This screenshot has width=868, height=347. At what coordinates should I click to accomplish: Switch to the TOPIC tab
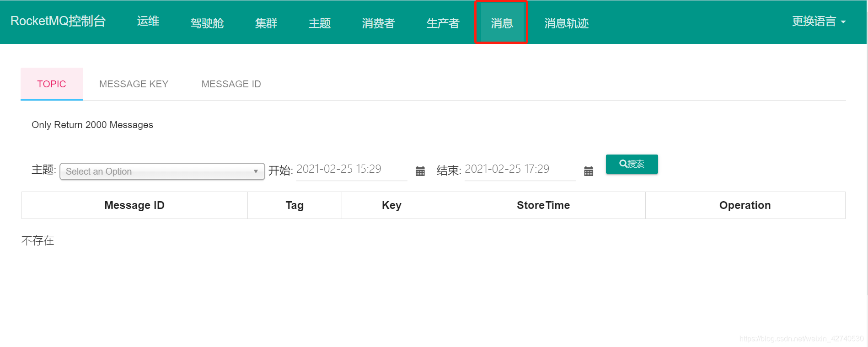pos(52,84)
